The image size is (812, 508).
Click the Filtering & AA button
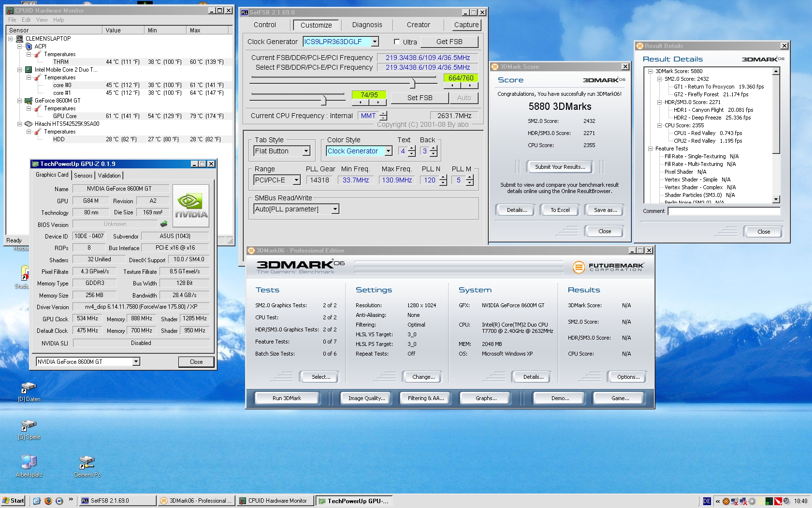[425, 398]
